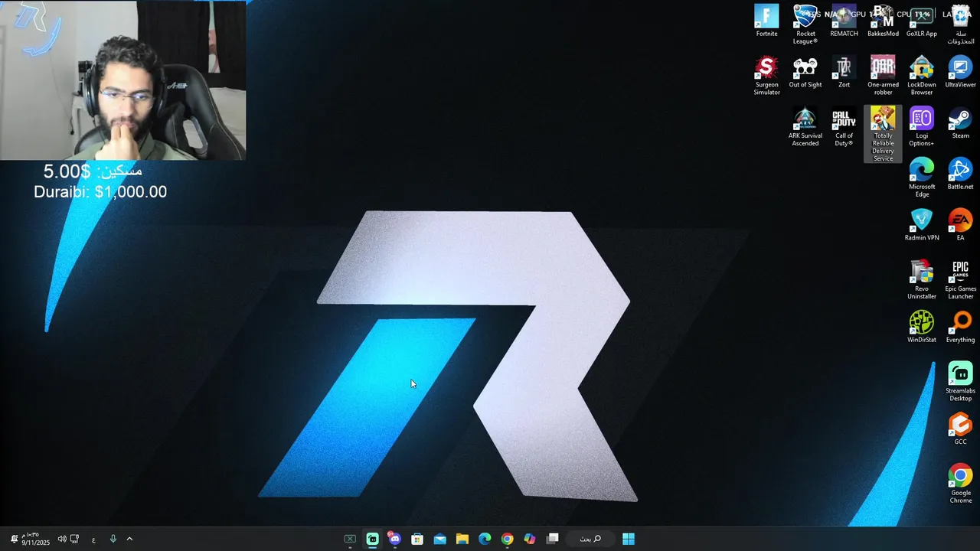Open Radmin VPN shortcut
Screen dimensions: 980x551
click(x=922, y=225)
